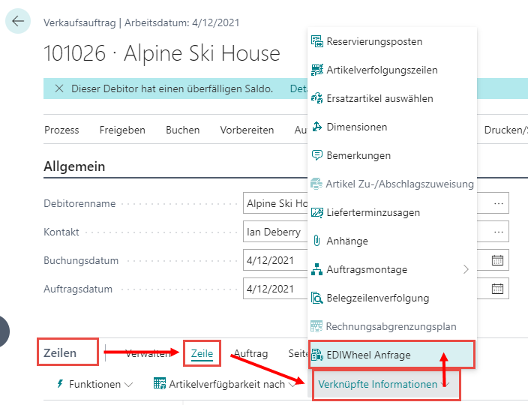Click the Lieferterminzusagen icon
Image resolution: width=528 pixels, height=405 pixels.
317,212
